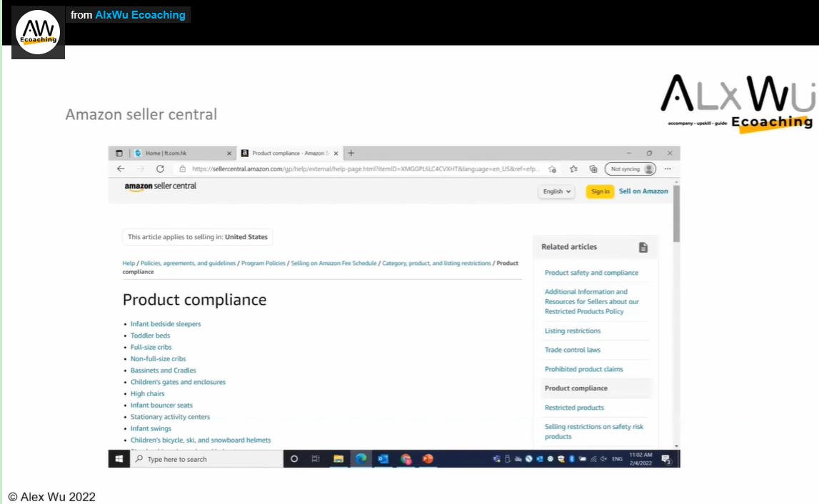Open Google Chrome from the taskbar
The width and height of the screenshot is (819, 504).
406,458
